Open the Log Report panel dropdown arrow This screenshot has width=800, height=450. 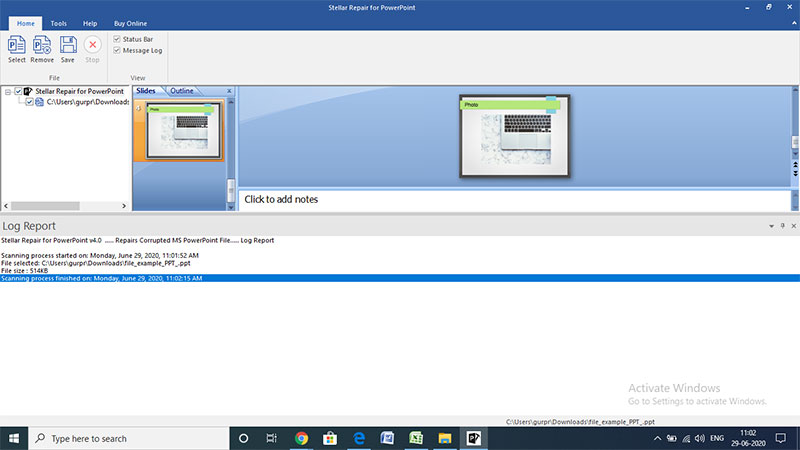tap(771, 226)
